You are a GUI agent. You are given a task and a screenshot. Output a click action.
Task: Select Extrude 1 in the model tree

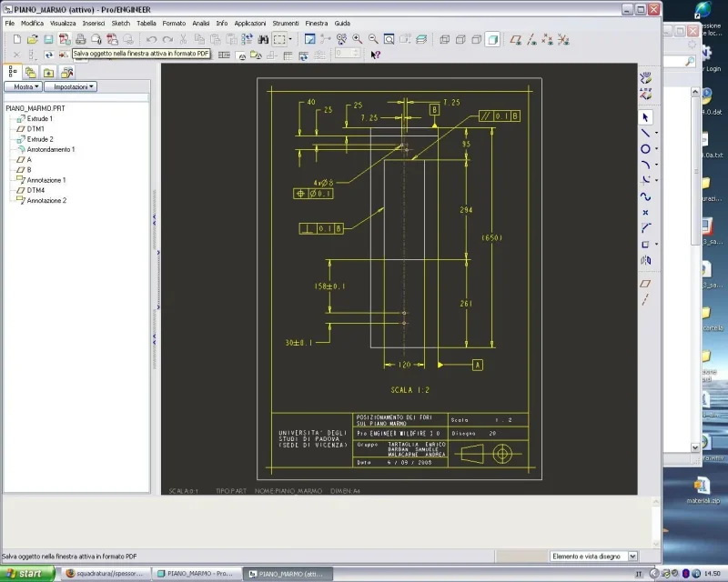click(35, 119)
